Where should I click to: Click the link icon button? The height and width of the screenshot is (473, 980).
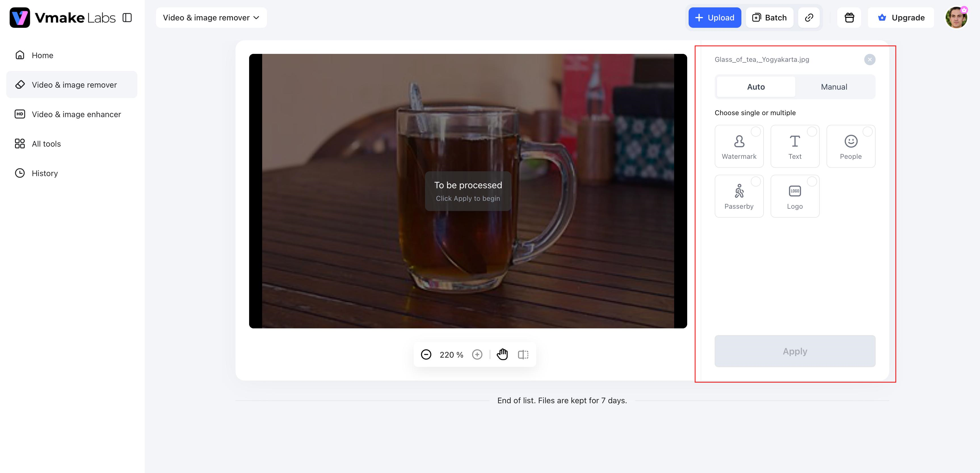pyautogui.click(x=809, y=18)
